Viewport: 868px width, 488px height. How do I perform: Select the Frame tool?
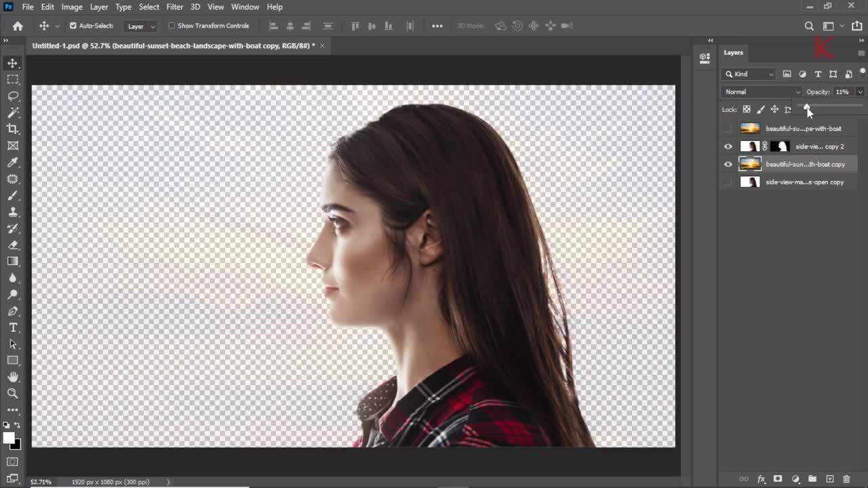(13, 146)
